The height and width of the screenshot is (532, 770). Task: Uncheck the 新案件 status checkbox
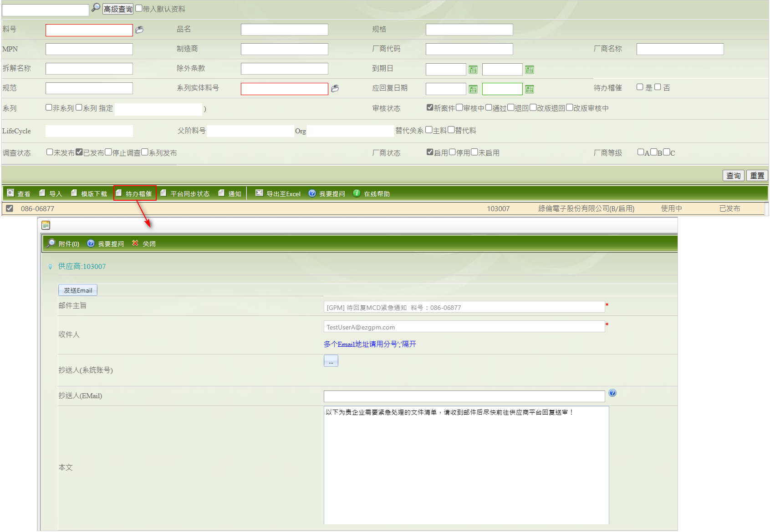430,107
